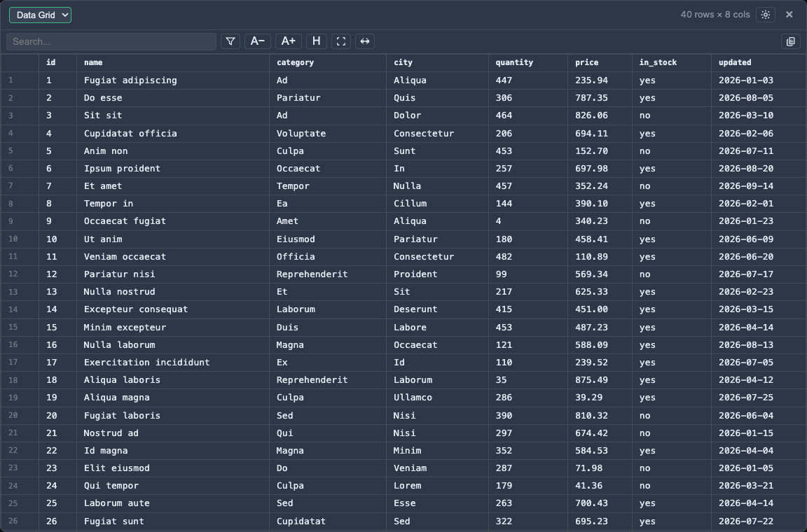Open the filter funnel icon
Viewport: 807px width, 532px height.
230,41
